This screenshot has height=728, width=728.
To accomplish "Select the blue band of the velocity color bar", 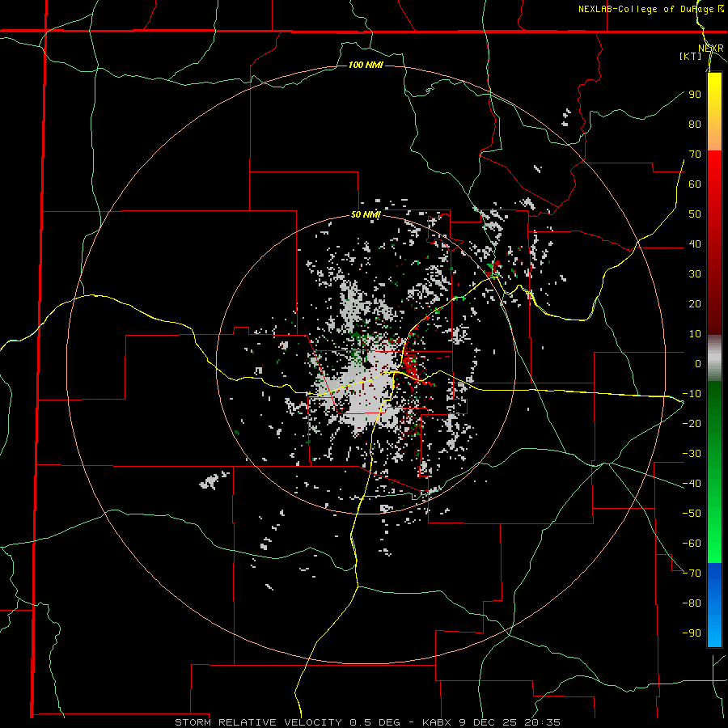I will (x=714, y=604).
